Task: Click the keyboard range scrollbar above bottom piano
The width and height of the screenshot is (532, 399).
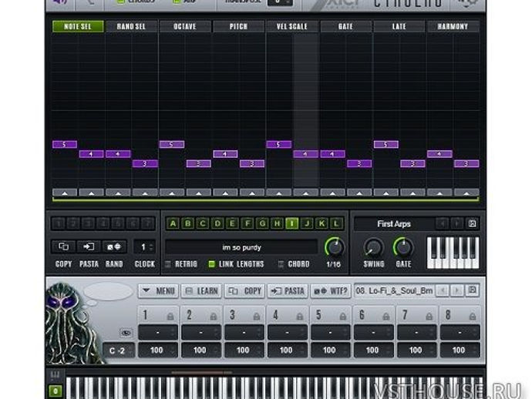Action: [x=201, y=373]
